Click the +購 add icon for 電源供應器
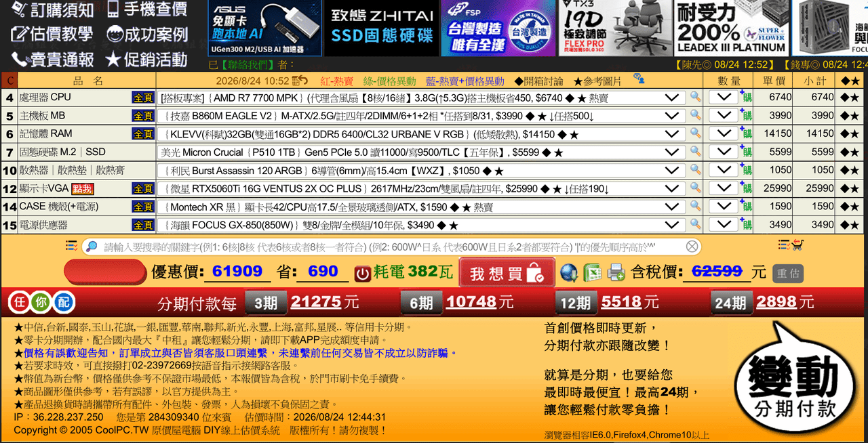This screenshot has height=443, width=868. 746,224
